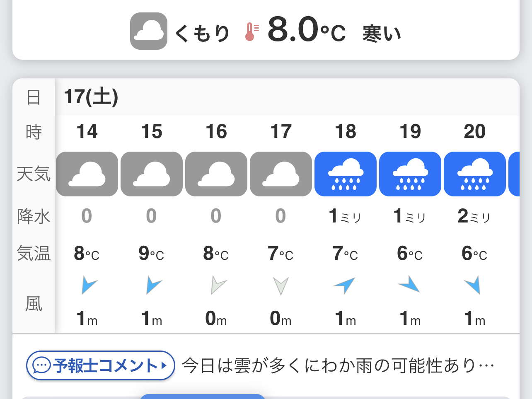Click the partially visible rain icon at right edge
The image size is (532, 399).
(514, 174)
